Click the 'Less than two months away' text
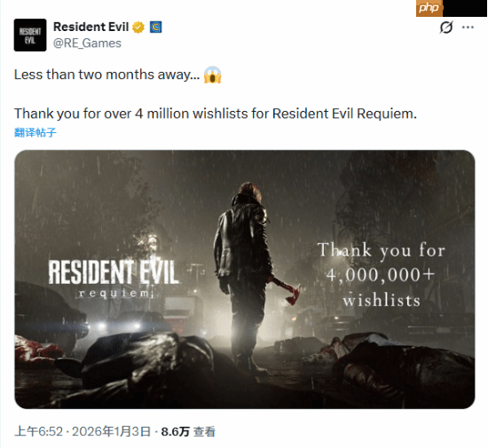This screenshot has width=488, height=448. pos(106,75)
